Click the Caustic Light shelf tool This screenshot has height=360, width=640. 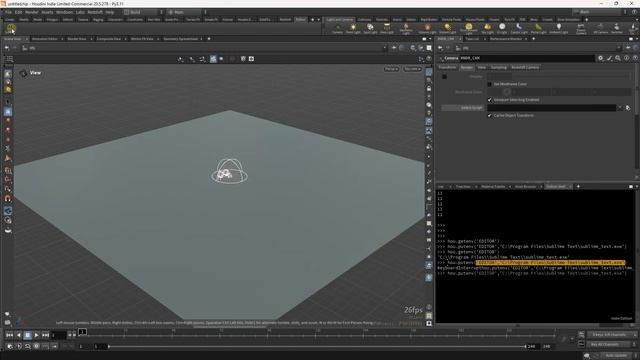[519, 29]
